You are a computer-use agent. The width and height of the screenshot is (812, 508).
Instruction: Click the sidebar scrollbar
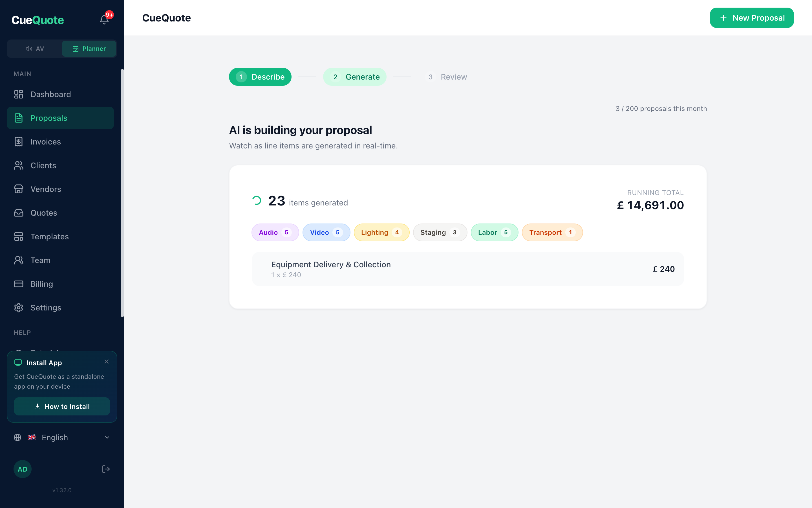pos(122,193)
